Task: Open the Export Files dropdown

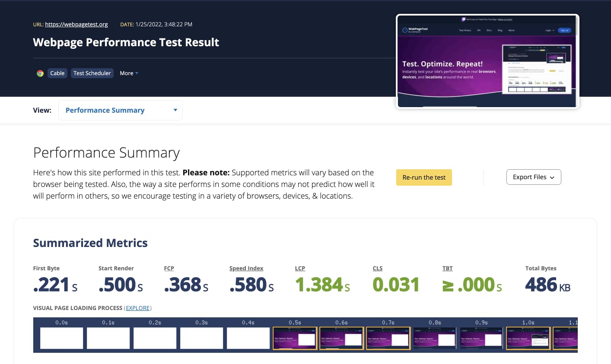Action: (534, 177)
